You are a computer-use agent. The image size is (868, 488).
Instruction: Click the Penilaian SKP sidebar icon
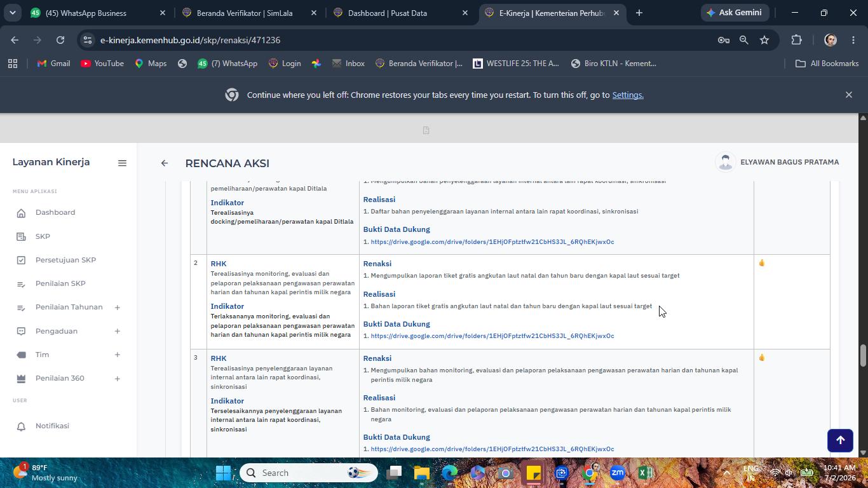[21, 284]
